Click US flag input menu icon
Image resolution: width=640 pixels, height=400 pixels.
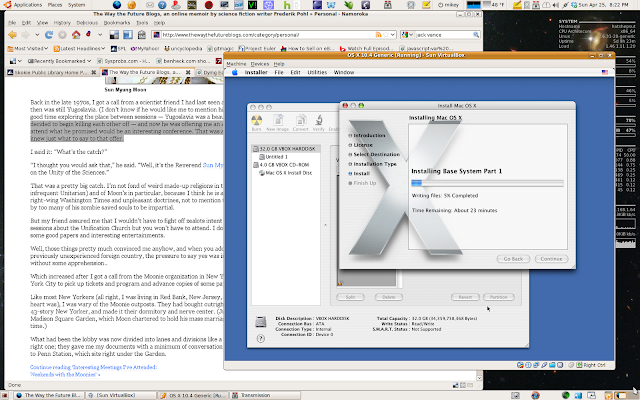[605, 72]
